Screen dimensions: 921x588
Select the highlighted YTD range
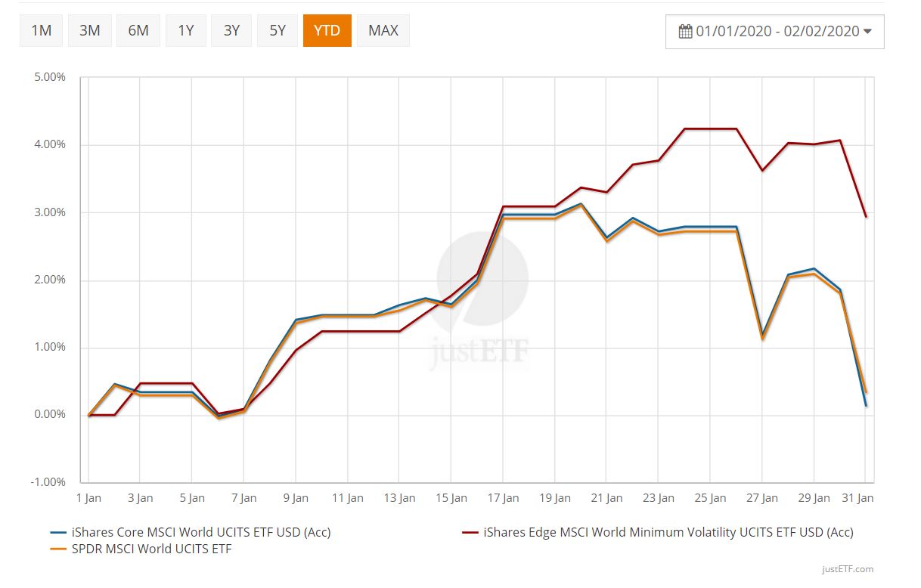point(327,31)
